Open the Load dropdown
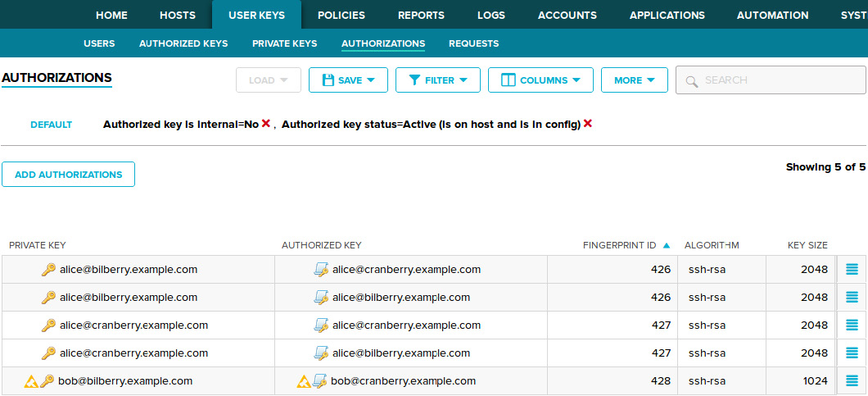 269,80
